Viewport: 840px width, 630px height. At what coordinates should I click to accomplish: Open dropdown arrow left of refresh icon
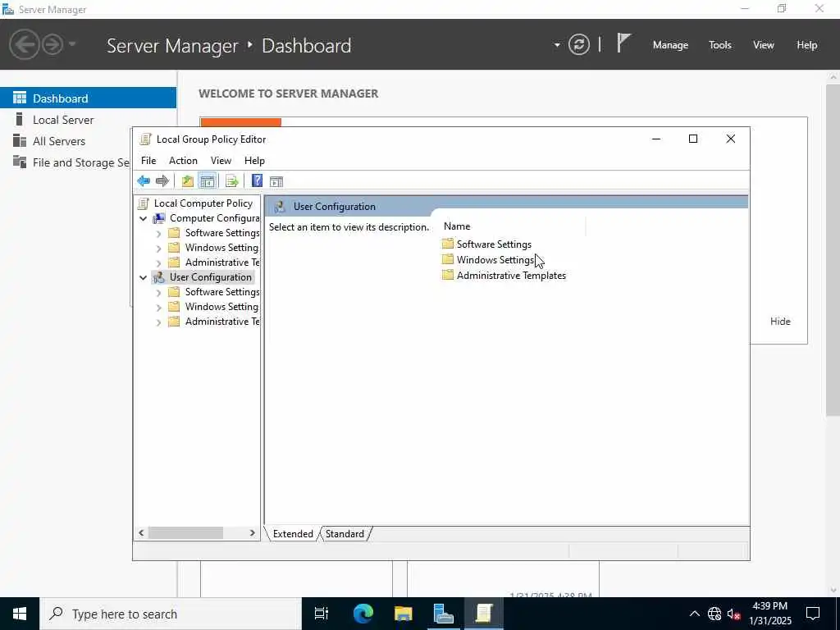pos(557,44)
